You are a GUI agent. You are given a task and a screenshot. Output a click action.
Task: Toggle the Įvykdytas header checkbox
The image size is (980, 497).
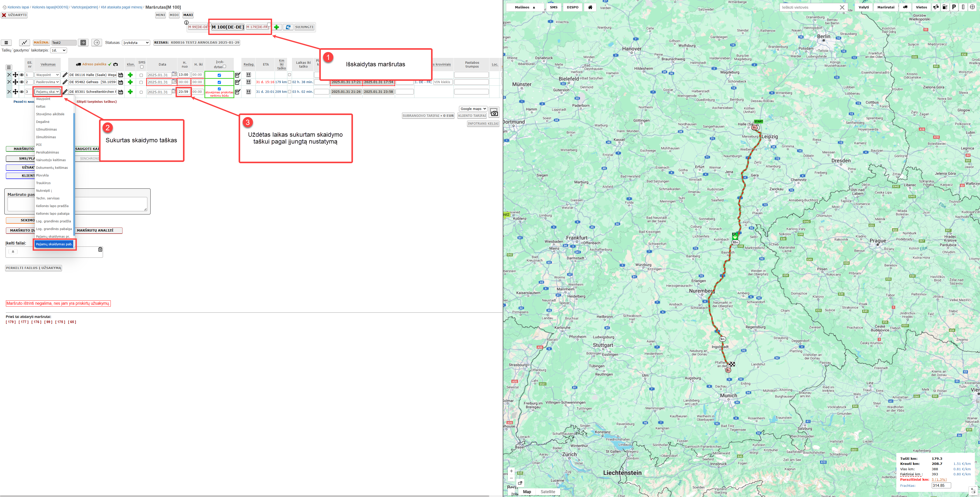coord(225,67)
